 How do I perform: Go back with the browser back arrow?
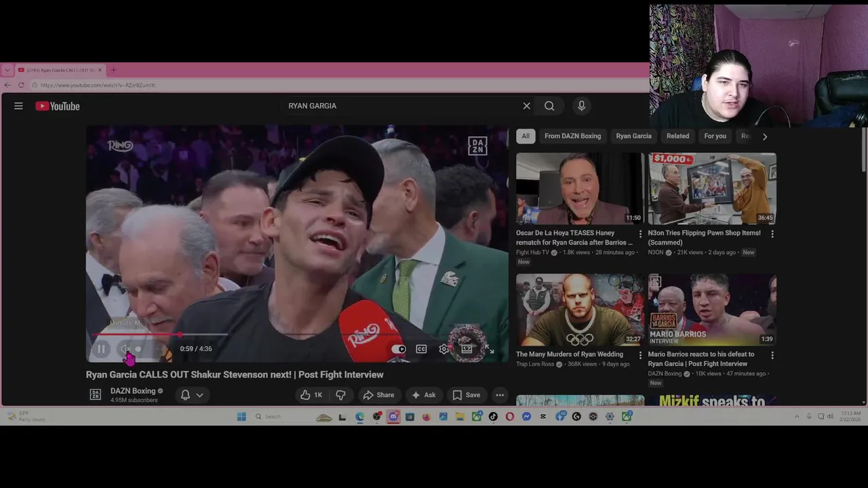pyautogui.click(x=7, y=85)
